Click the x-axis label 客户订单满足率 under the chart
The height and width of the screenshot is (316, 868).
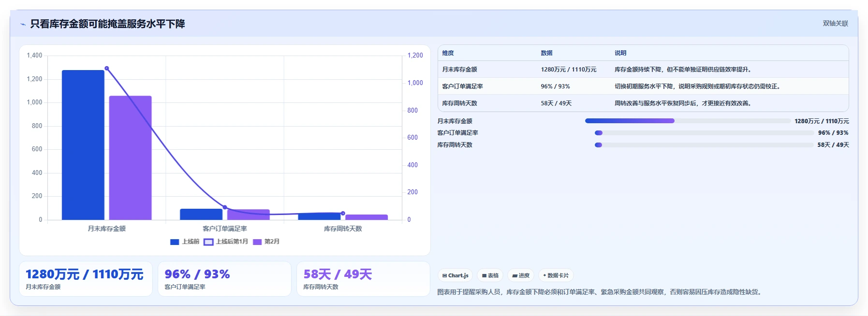pos(225,229)
